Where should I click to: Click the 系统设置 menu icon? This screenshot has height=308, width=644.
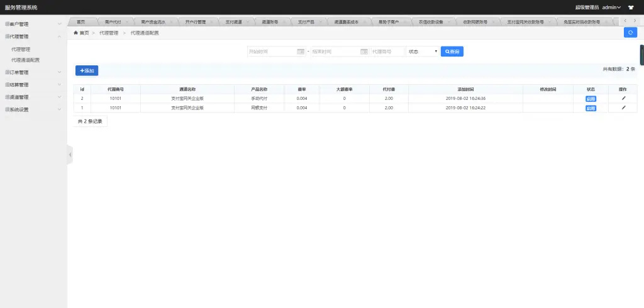7,109
